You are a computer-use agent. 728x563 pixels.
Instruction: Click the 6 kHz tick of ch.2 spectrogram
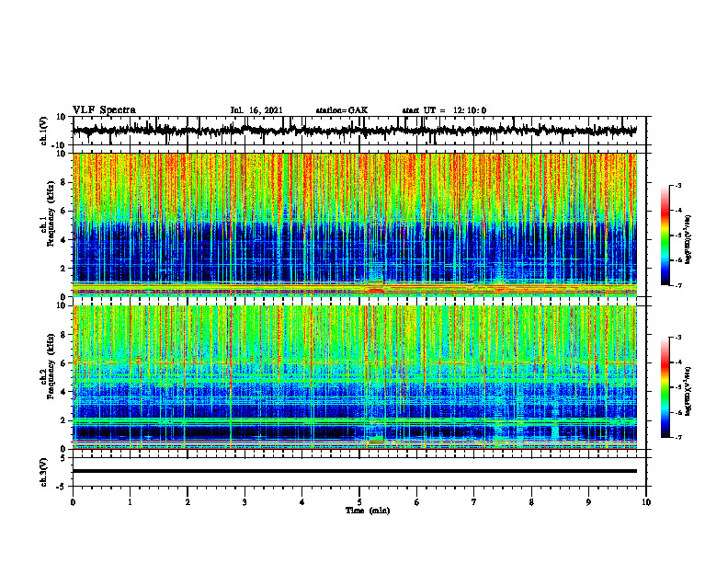pyautogui.click(x=63, y=363)
